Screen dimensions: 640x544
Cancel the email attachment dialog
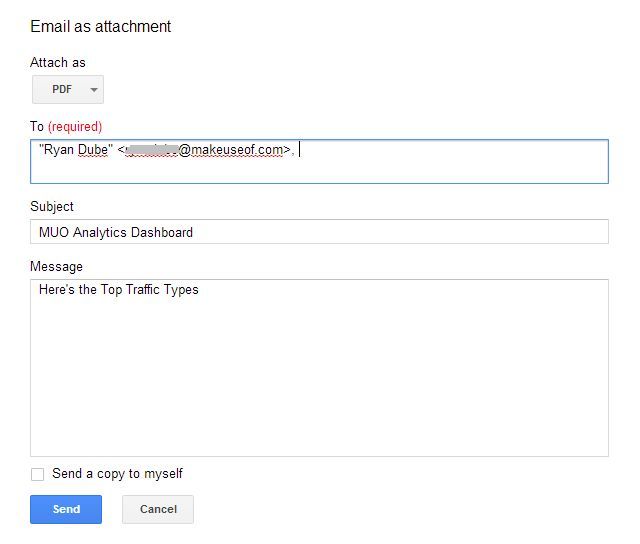coord(158,509)
